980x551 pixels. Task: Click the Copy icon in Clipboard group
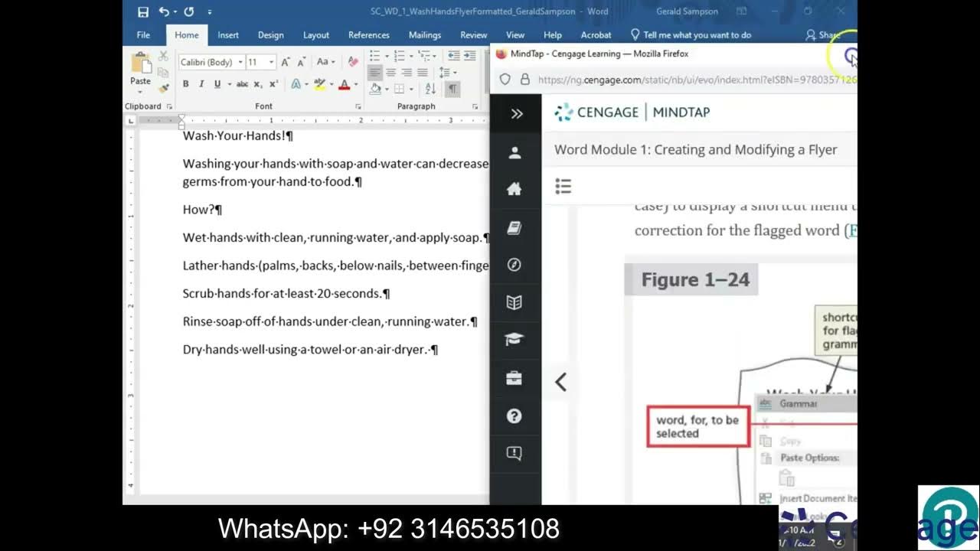point(163,72)
